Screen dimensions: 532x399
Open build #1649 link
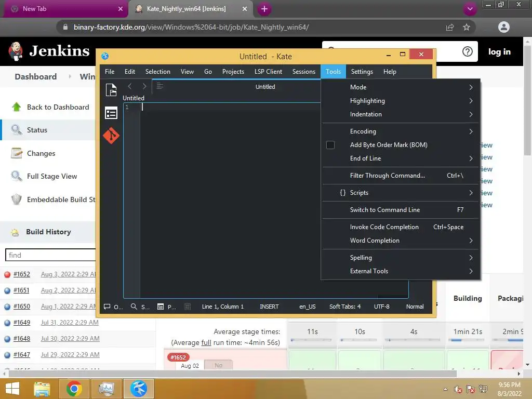pyautogui.click(x=22, y=322)
